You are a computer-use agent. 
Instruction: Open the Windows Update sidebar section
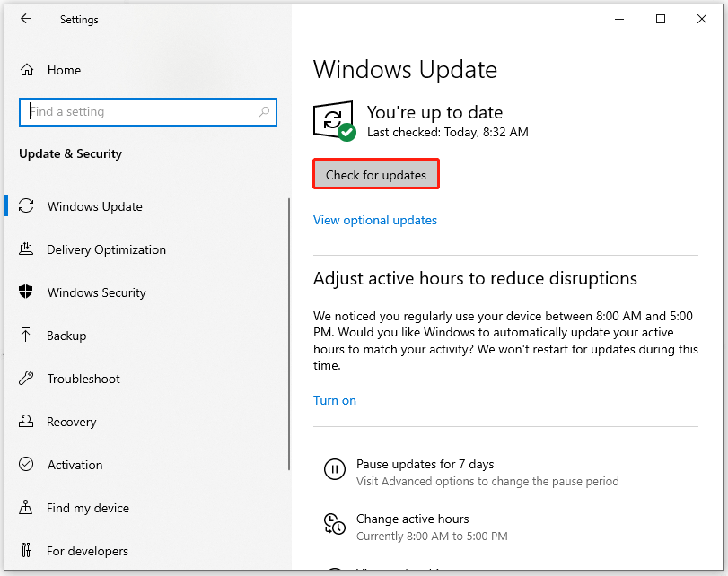(95, 206)
